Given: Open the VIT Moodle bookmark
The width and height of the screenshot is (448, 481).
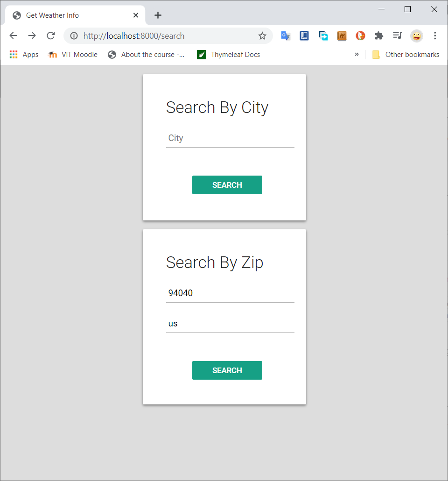Looking at the screenshot, I should pyautogui.click(x=72, y=54).
